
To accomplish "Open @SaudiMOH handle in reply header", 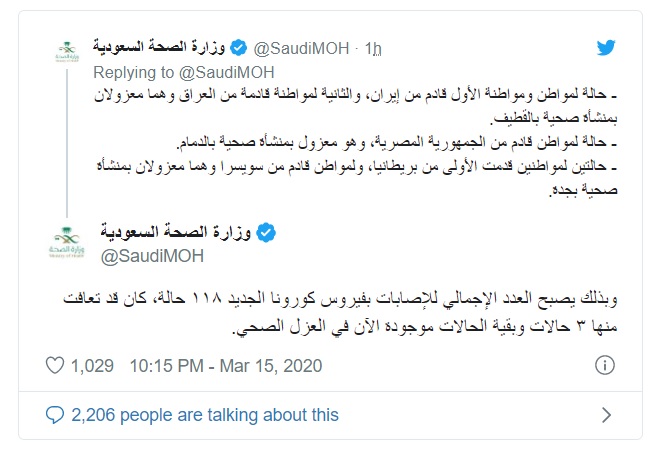I will coord(301,48).
